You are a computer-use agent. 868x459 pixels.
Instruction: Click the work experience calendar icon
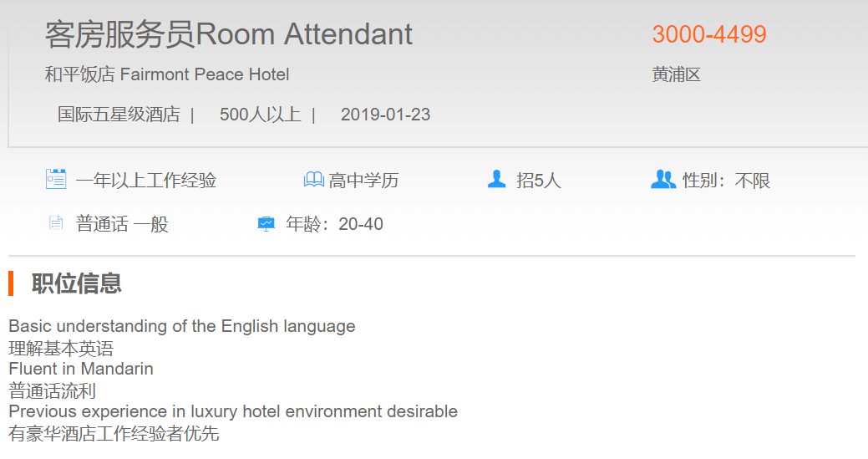coord(56,179)
